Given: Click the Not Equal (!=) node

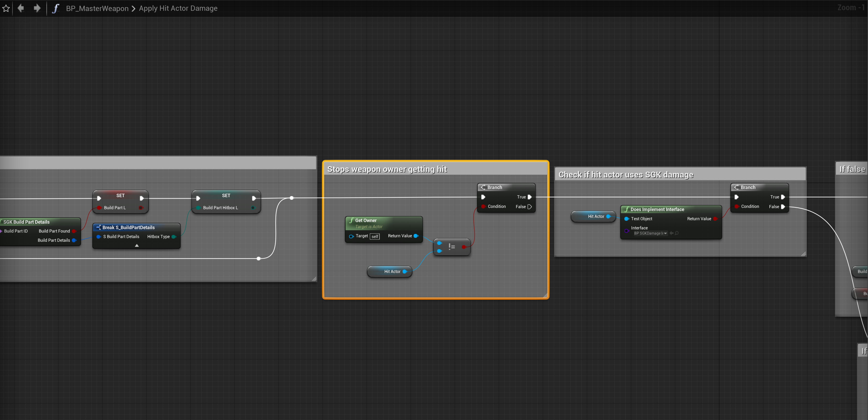Looking at the screenshot, I should (x=452, y=247).
